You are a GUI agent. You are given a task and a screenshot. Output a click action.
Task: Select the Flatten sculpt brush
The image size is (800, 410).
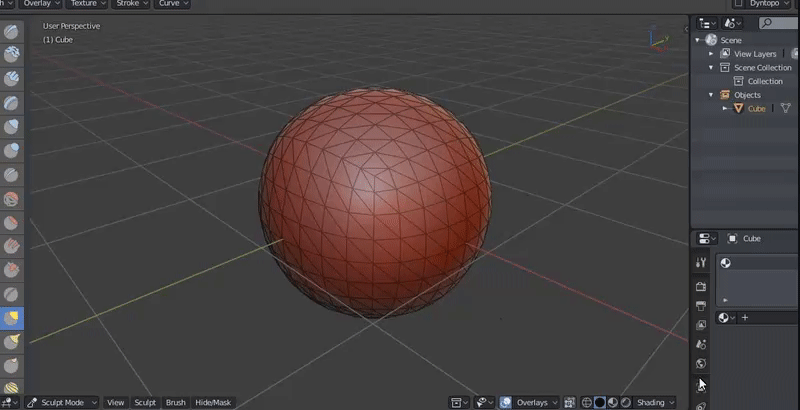tap(11, 223)
